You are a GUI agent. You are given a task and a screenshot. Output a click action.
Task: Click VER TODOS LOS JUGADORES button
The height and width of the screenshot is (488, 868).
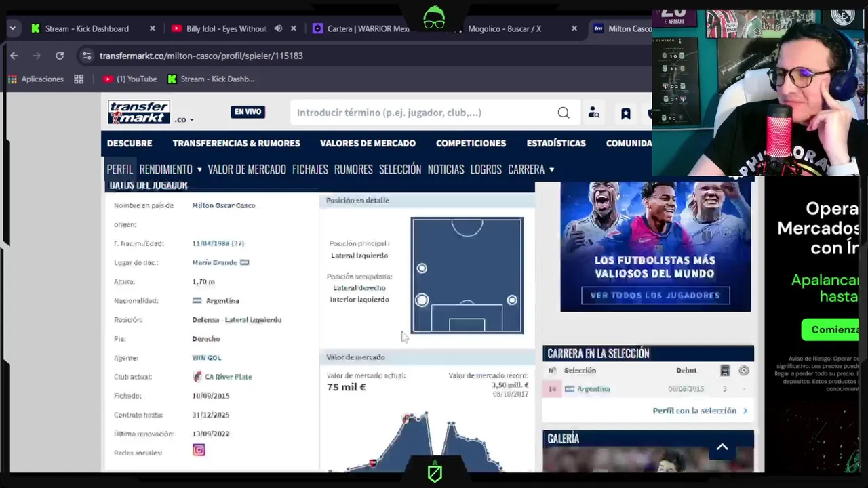tap(655, 296)
